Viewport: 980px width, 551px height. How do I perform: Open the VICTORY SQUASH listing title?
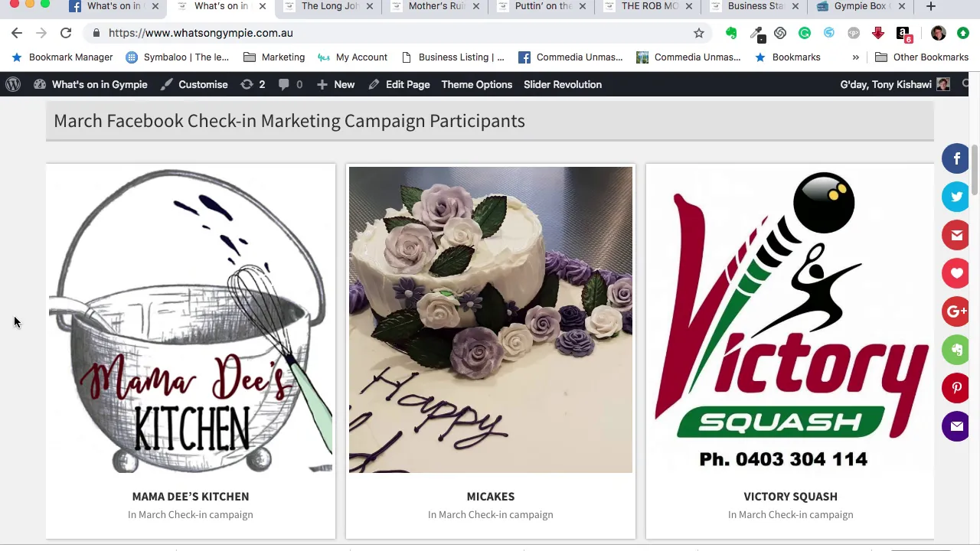pos(790,497)
